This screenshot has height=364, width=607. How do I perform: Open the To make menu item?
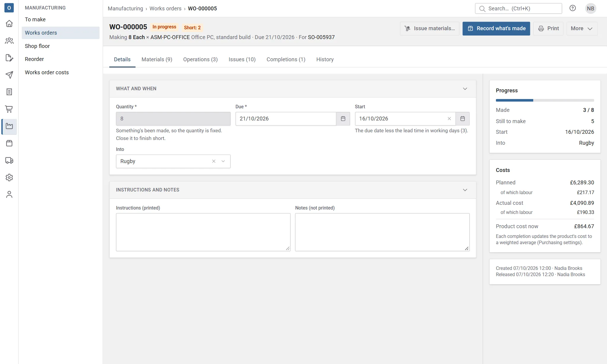pyautogui.click(x=60, y=20)
